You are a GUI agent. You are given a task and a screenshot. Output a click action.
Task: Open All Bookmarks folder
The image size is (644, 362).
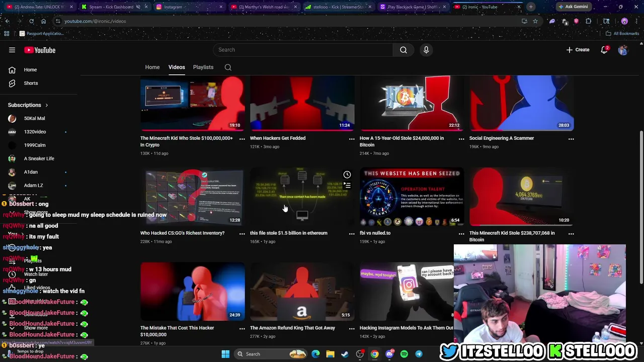pos(622,34)
